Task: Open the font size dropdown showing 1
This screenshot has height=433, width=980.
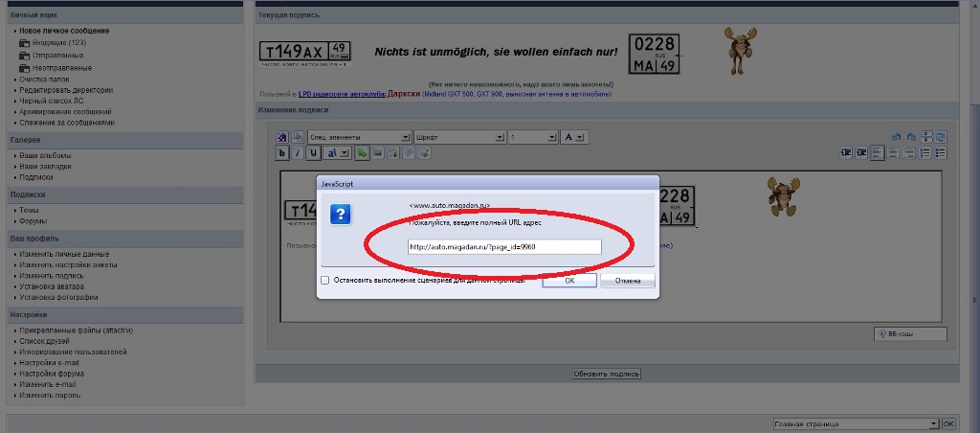Action: click(x=531, y=137)
